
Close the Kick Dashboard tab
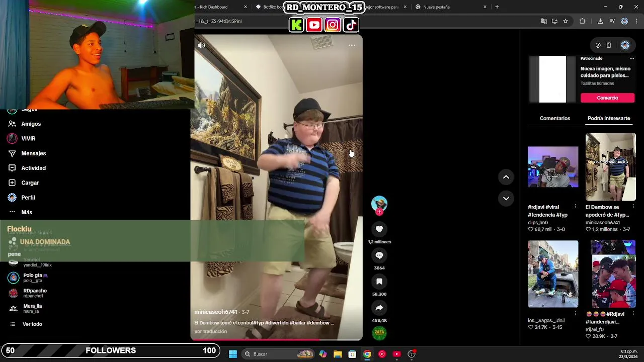(x=246, y=7)
